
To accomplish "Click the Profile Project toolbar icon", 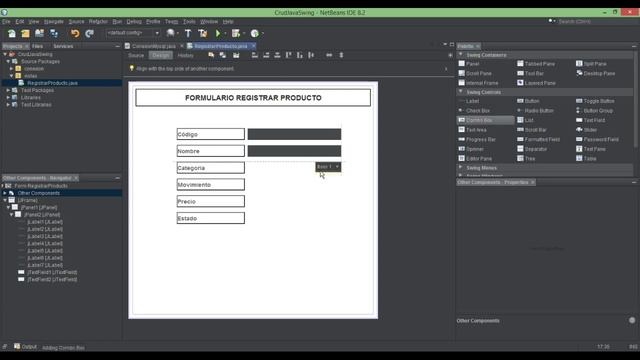I will [255, 33].
